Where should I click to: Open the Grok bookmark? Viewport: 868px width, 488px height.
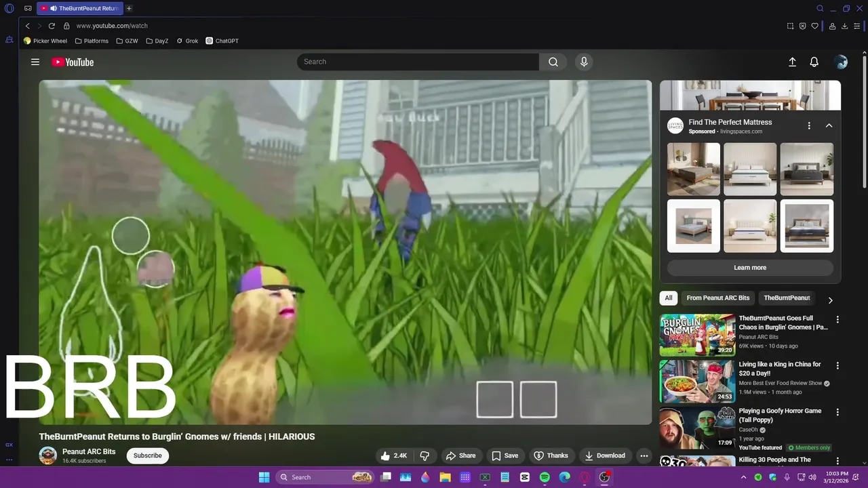[187, 41]
